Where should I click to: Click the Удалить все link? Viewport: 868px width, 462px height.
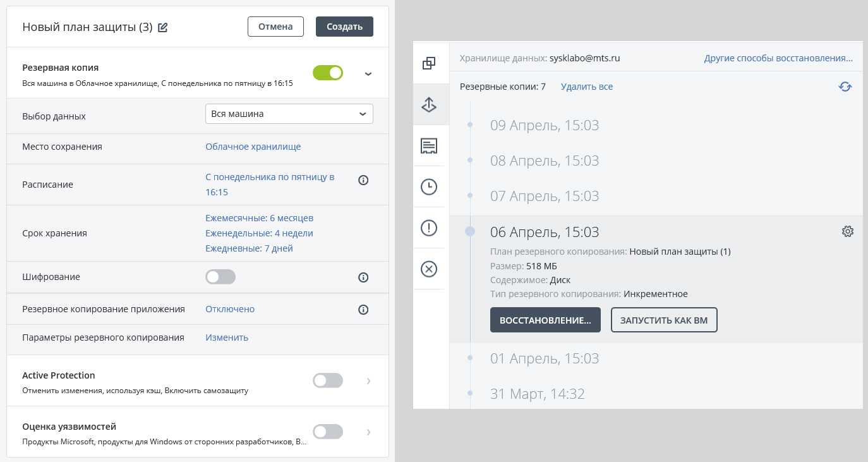point(586,87)
